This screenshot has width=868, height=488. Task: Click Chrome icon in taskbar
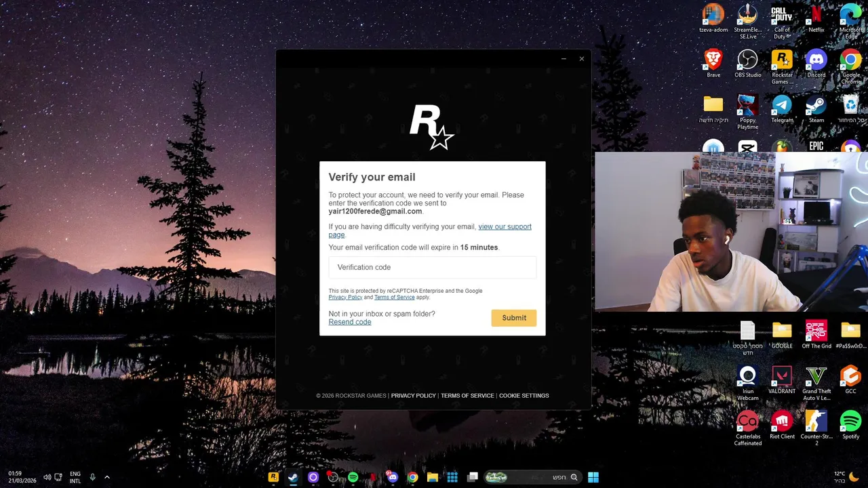pyautogui.click(x=412, y=477)
